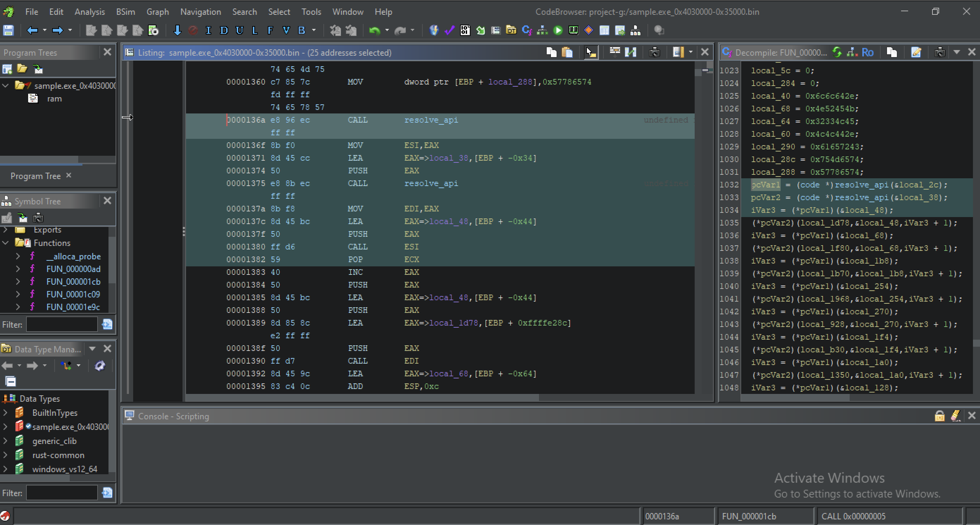Viewport: 980px width, 525px height.
Task: Toggle the Data Type Manager filter options button
Action: (107, 493)
